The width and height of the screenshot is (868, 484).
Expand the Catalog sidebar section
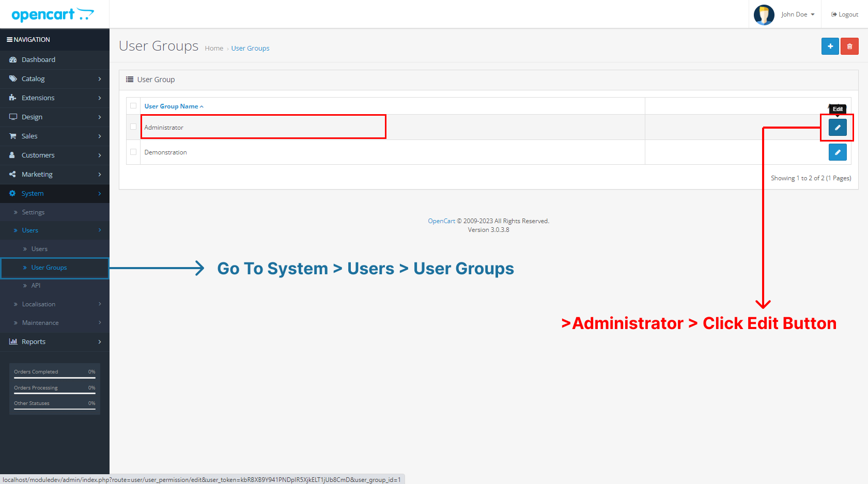pos(34,79)
